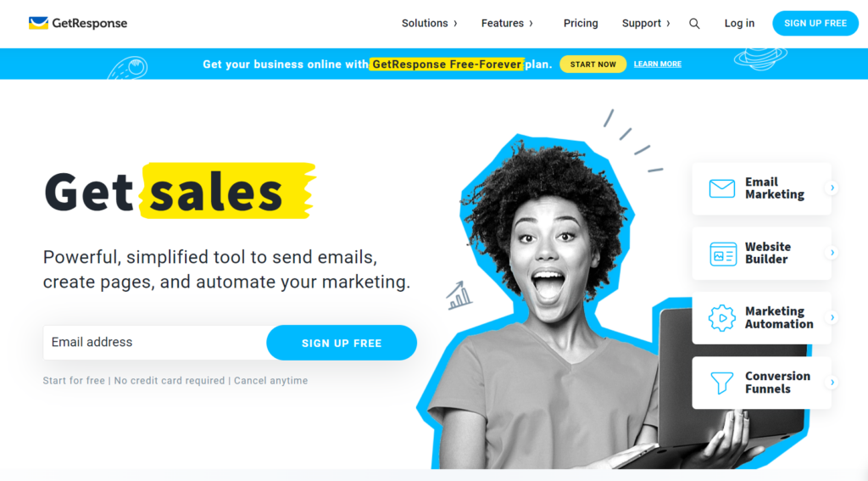Click the GetResponse logo icon

coord(38,23)
